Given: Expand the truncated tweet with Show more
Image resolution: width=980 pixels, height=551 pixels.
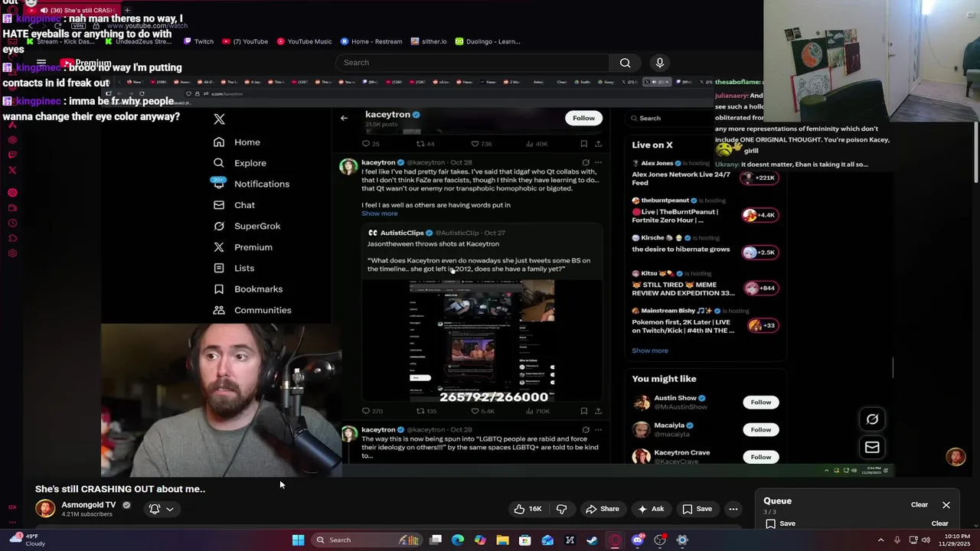Looking at the screenshot, I should click(x=379, y=214).
